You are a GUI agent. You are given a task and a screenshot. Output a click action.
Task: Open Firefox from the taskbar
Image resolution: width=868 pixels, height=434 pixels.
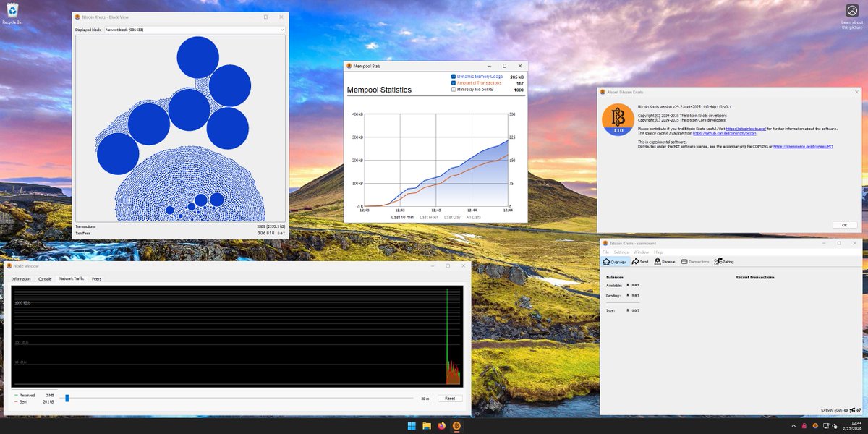coord(442,425)
